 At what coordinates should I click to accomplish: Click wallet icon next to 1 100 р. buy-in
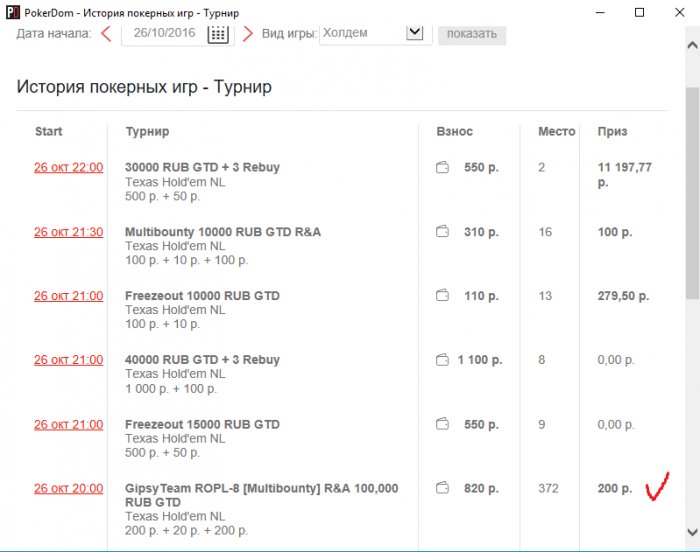(442, 360)
